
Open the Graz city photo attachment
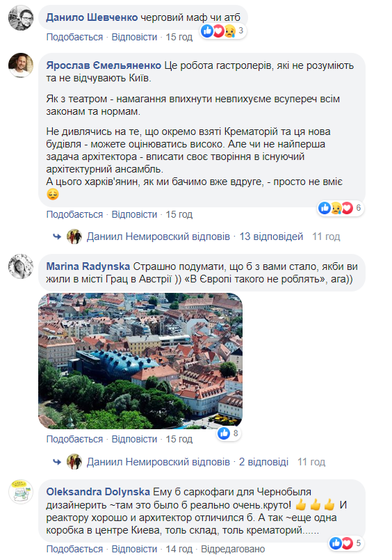(140, 361)
